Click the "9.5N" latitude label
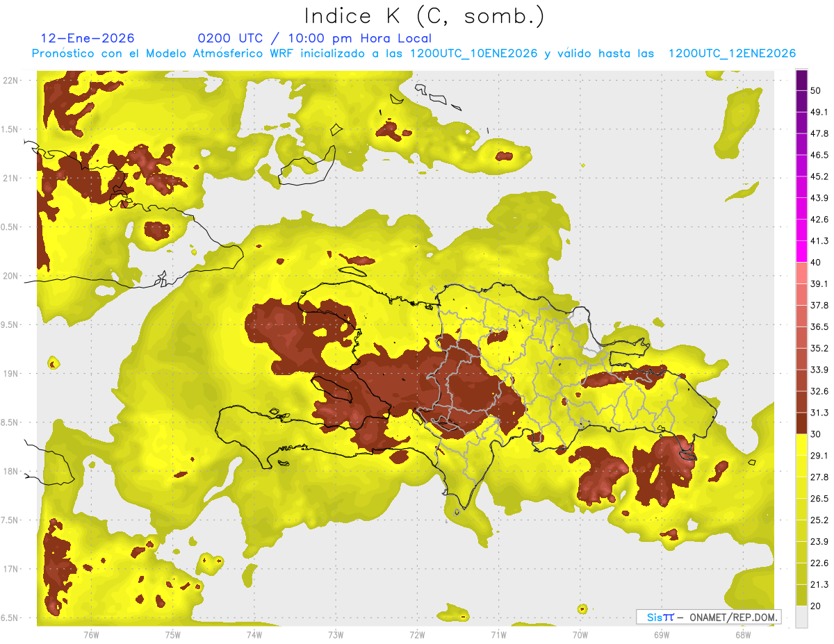This screenshot has height=644, width=834. pos(10,324)
